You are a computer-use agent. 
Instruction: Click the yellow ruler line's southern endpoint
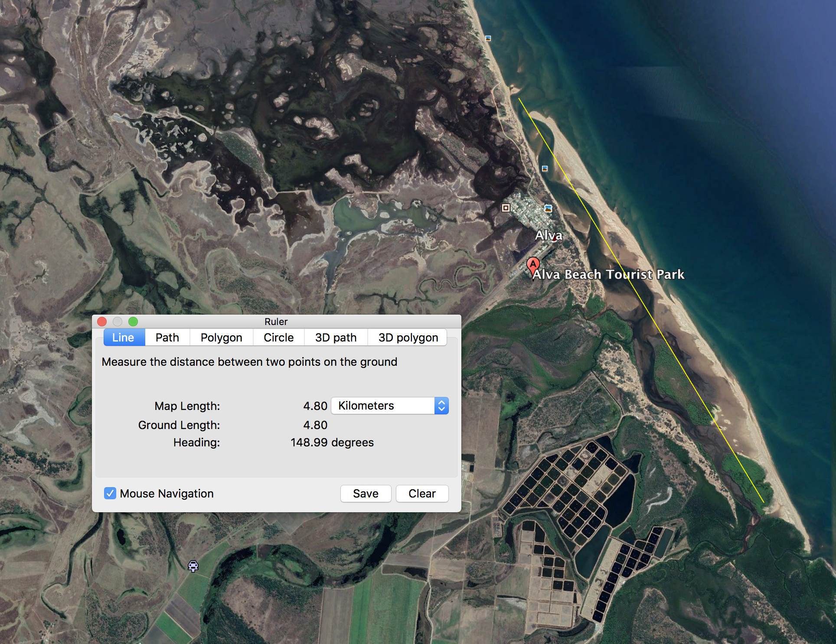[764, 502]
